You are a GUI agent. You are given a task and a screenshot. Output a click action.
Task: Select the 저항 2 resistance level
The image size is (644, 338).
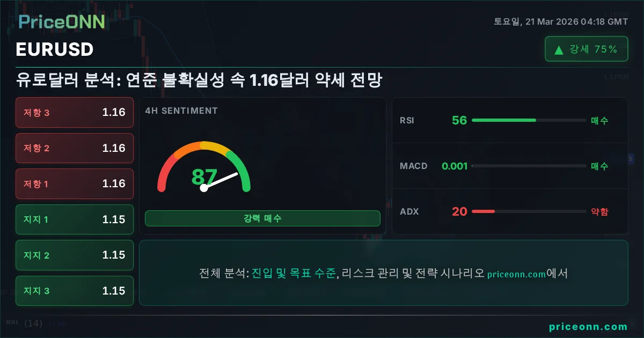[75, 148]
